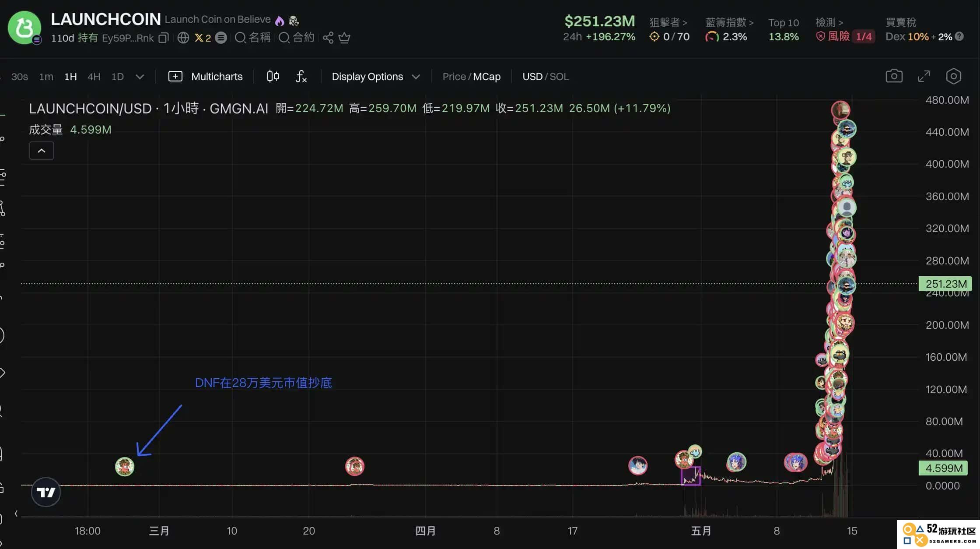
Task: Search by 名稱 (name)
Action: click(253, 38)
